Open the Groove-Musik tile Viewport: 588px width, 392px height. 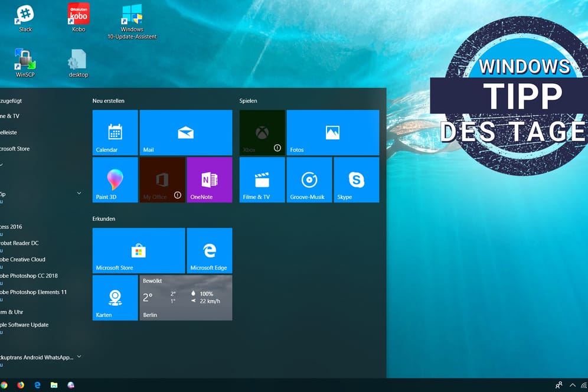click(309, 179)
